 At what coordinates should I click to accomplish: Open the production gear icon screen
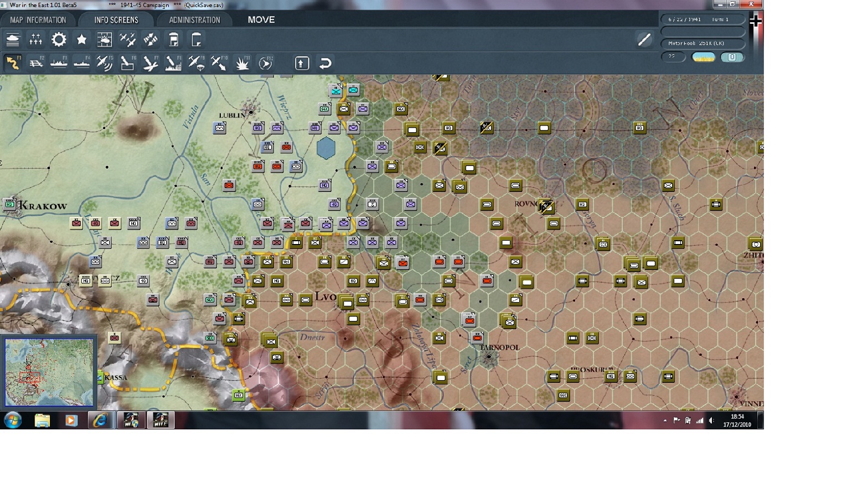(59, 40)
